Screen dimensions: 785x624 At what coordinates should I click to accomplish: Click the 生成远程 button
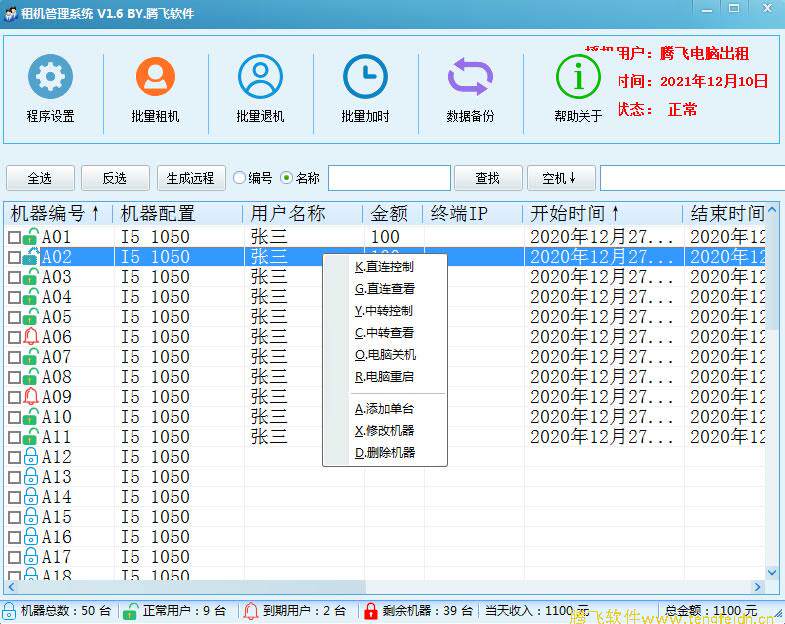pyautogui.click(x=191, y=178)
